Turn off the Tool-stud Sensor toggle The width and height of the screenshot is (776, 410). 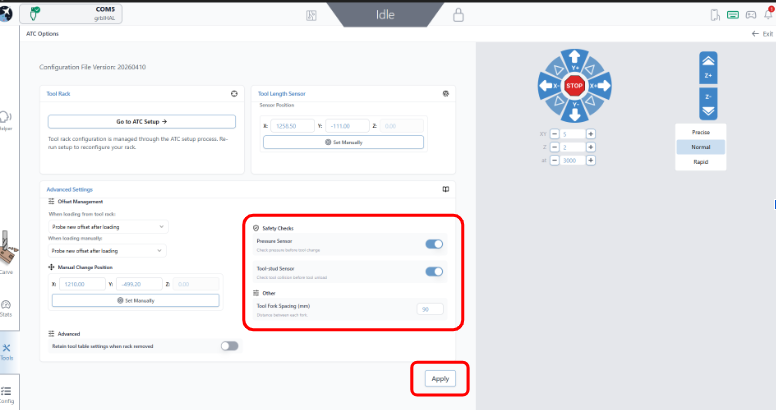coord(434,272)
